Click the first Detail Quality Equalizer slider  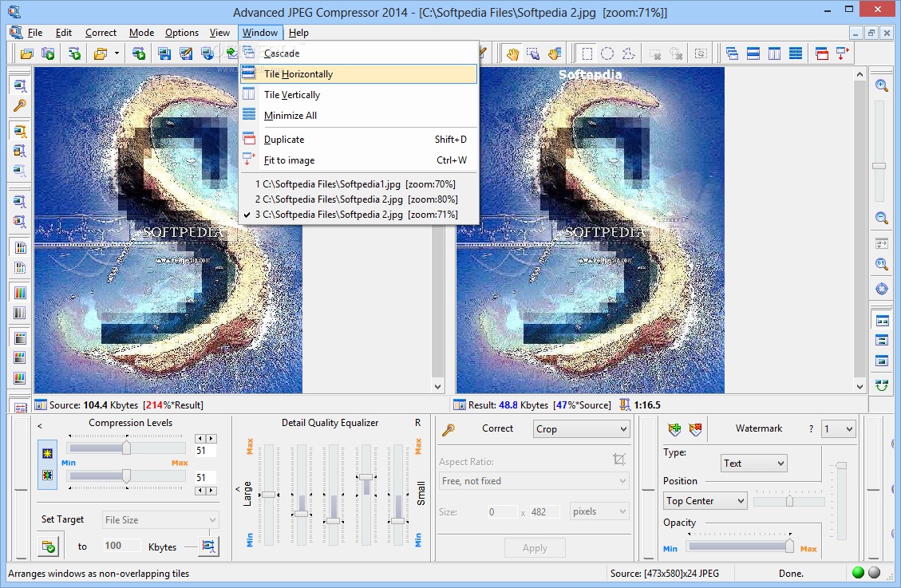(x=269, y=495)
